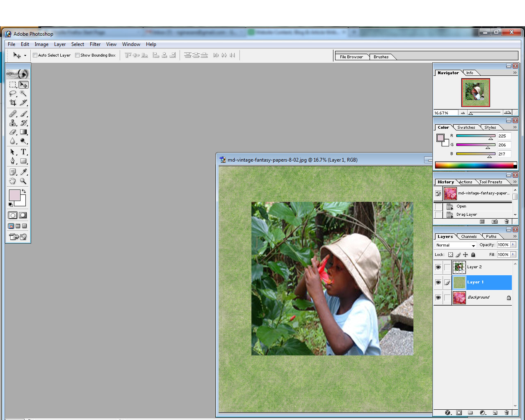525x420 pixels.
Task: Open the File Browser tab
Action: pos(351,57)
